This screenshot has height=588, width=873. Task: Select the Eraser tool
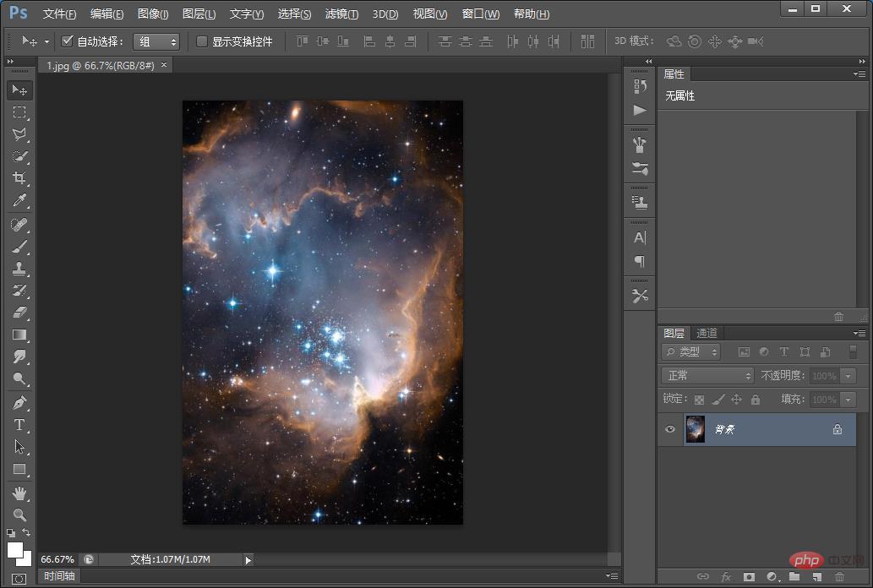[x=19, y=313]
